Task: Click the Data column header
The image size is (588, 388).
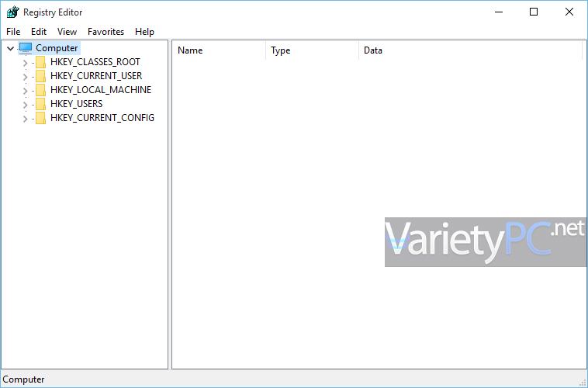Action: 470,50
